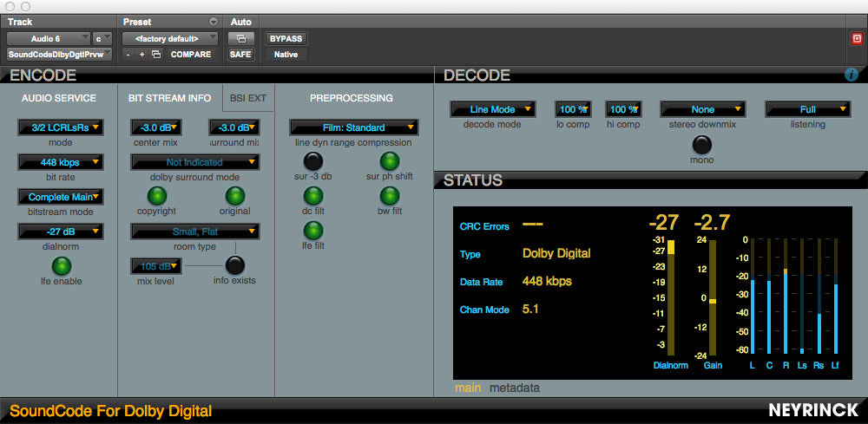Open the SoundCodeDlbyDgtlPrvw insert selector
868x424 pixels.
tap(59, 54)
